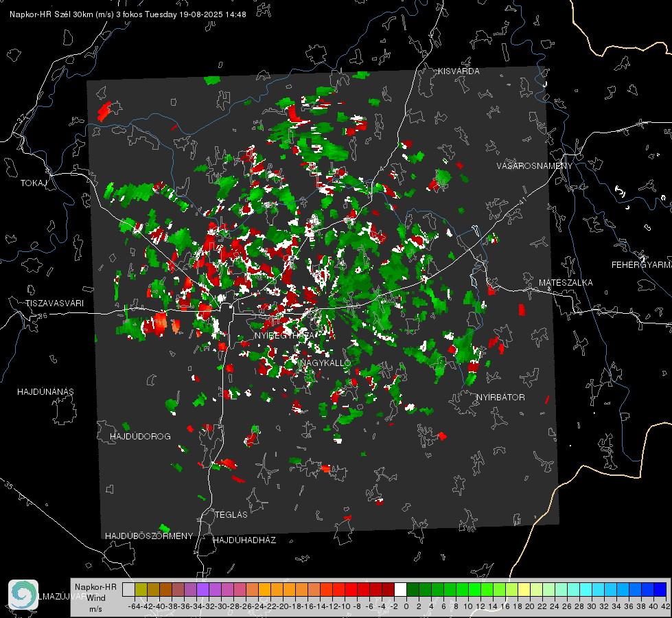672x618 pixels.
Task: Click the 0 value on the scale
Action: tap(407, 606)
